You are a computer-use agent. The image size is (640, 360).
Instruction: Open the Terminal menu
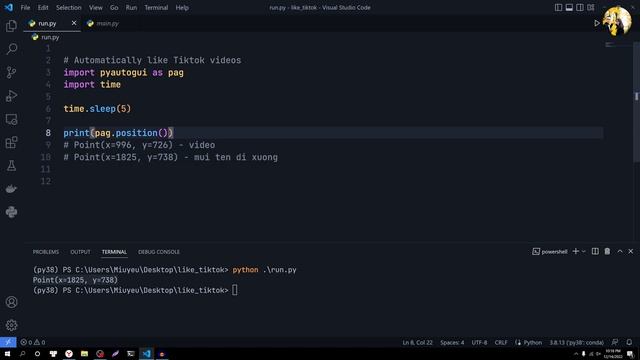[156, 7]
